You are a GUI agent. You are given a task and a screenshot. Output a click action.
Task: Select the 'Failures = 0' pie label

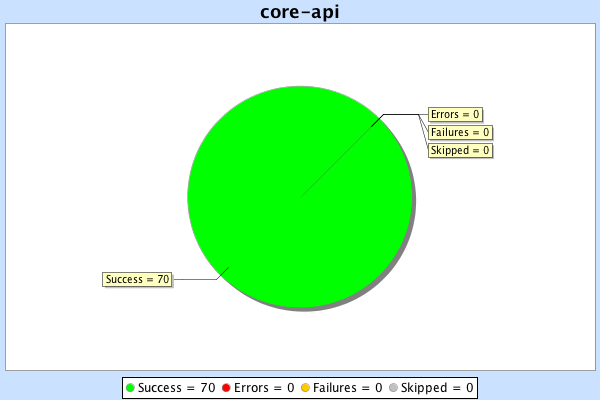point(460,132)
